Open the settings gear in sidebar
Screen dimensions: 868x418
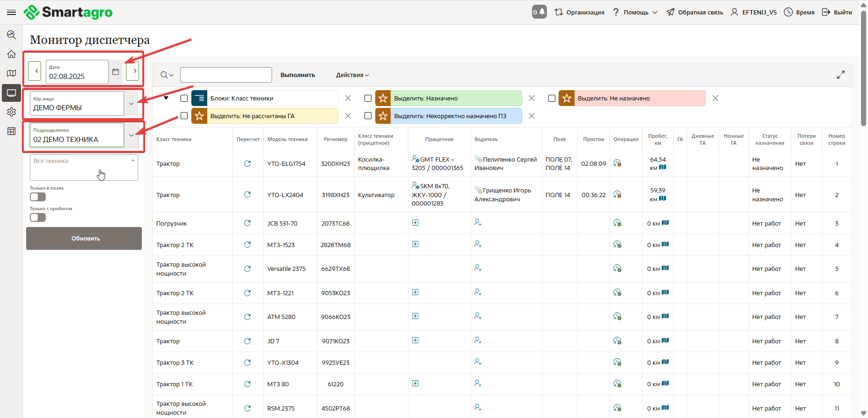point(11,112)
